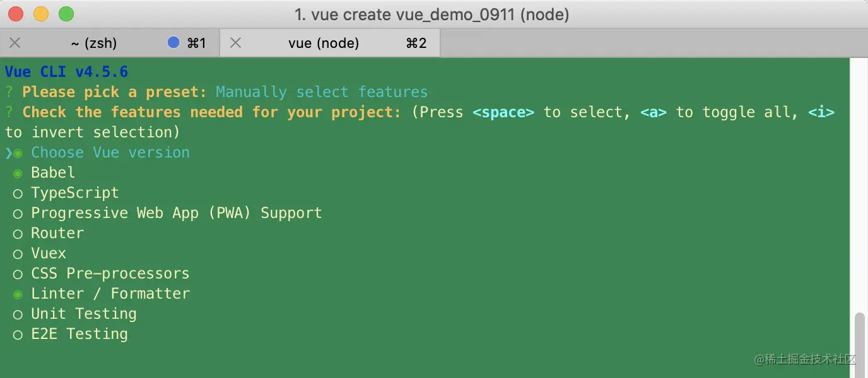Select the Router feature circle
The width and height of the screenshot is (868, 378).
click(18, 234)
